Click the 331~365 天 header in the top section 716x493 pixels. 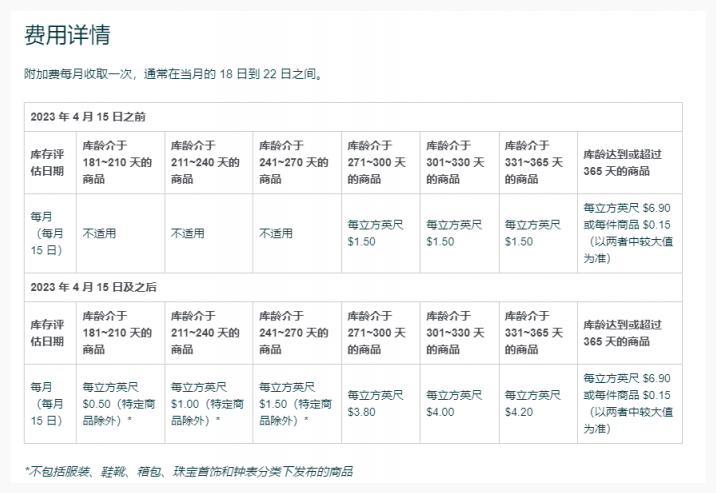click(538, 162)
